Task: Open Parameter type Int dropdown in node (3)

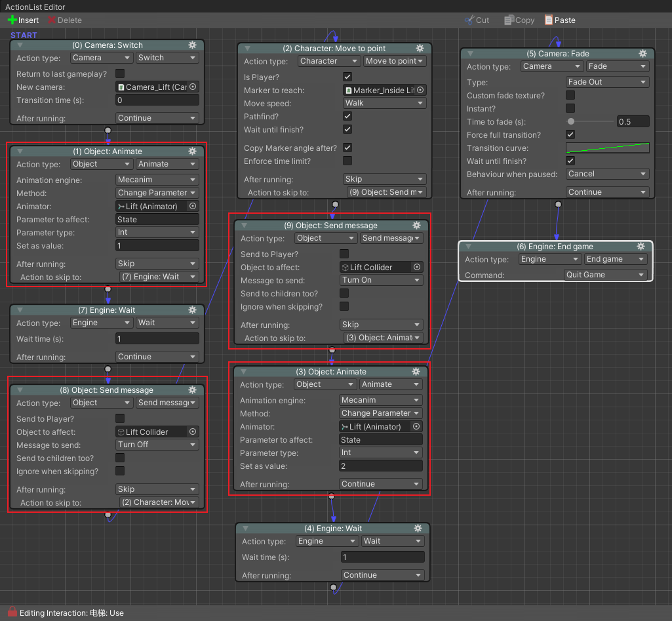Action: (380, 452)
